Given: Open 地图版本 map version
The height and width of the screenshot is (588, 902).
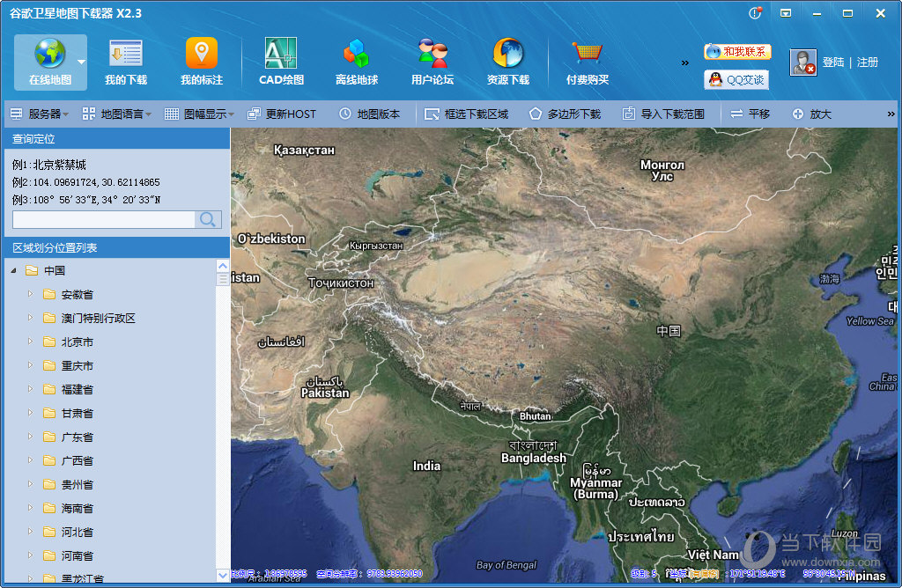Looking at the screenshot, I should [x=369, y=114].
